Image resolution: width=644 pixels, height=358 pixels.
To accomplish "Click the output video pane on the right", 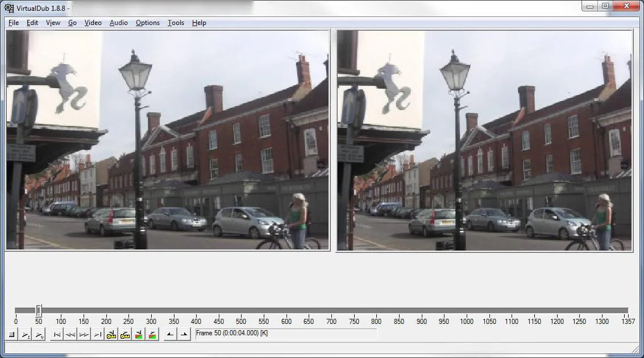I will pyautogui.click(x=484, y=140).
